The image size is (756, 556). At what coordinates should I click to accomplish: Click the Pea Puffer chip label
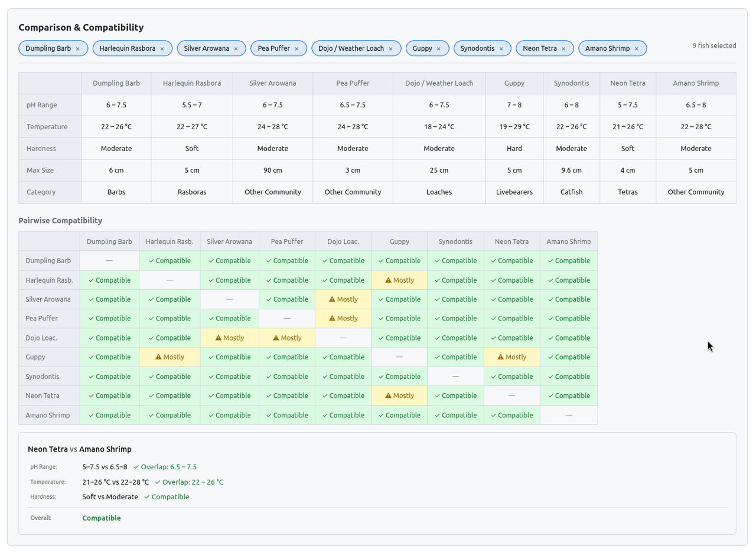point(274,48)
